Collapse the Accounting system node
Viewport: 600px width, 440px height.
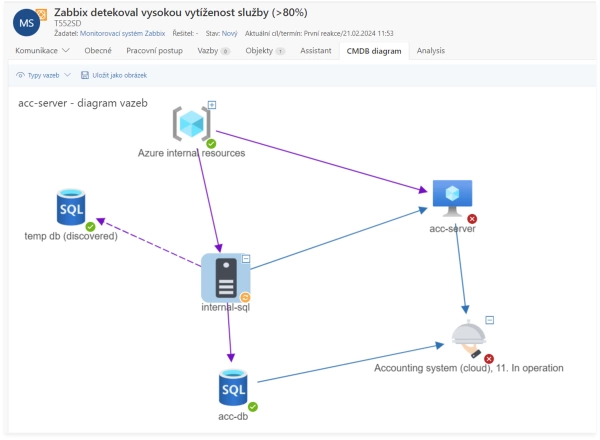click(x=489, y=320)
